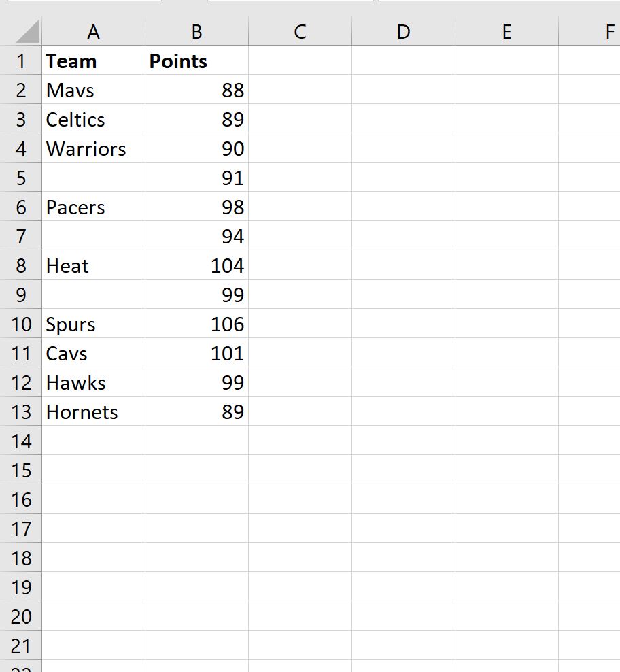Select the cell with value 106 beside Spurs
Viewport: 620px width, 672px height.
196,324
